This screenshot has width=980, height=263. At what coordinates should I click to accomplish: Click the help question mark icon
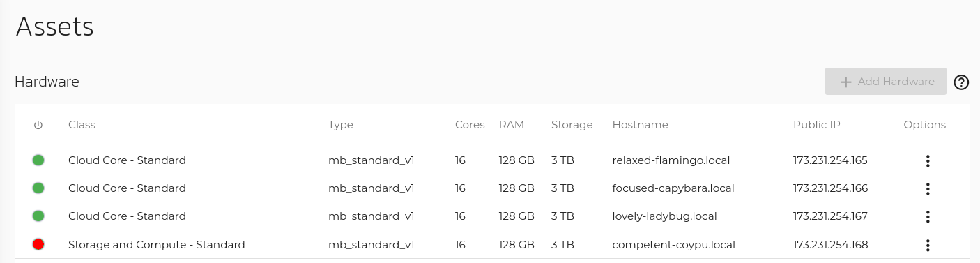pyautogui.click(x=961, y=82)
